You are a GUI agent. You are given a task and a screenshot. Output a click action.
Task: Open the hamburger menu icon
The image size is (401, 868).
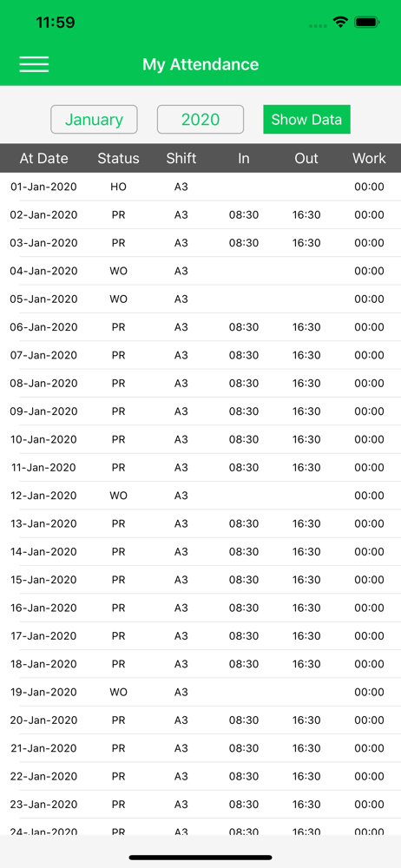(34, 64)
